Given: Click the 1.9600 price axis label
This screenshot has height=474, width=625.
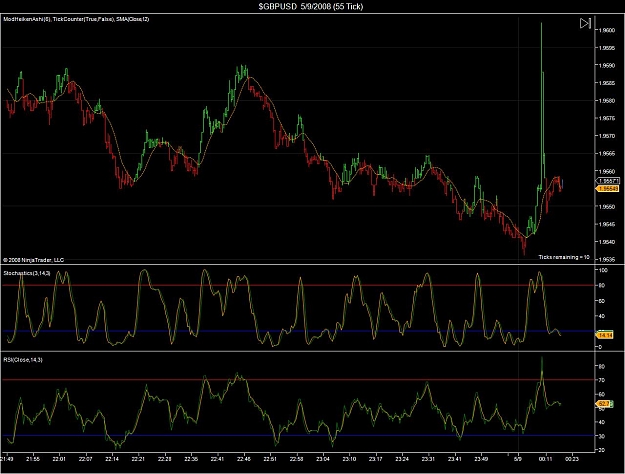Looking at the screenshot, I should (x=606, y=30).
